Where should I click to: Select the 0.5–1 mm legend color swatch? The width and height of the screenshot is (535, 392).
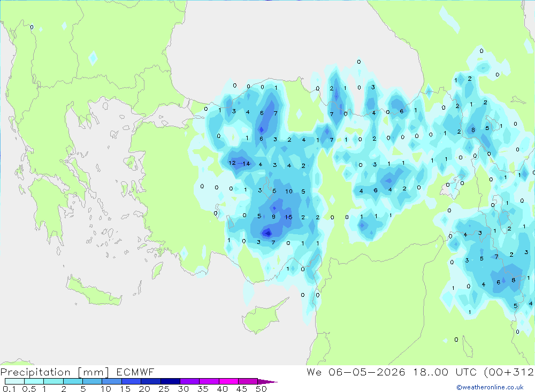(x=34, y=381)
